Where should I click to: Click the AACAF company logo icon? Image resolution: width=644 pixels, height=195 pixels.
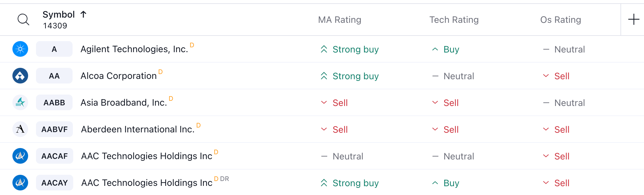pos(20,156)
